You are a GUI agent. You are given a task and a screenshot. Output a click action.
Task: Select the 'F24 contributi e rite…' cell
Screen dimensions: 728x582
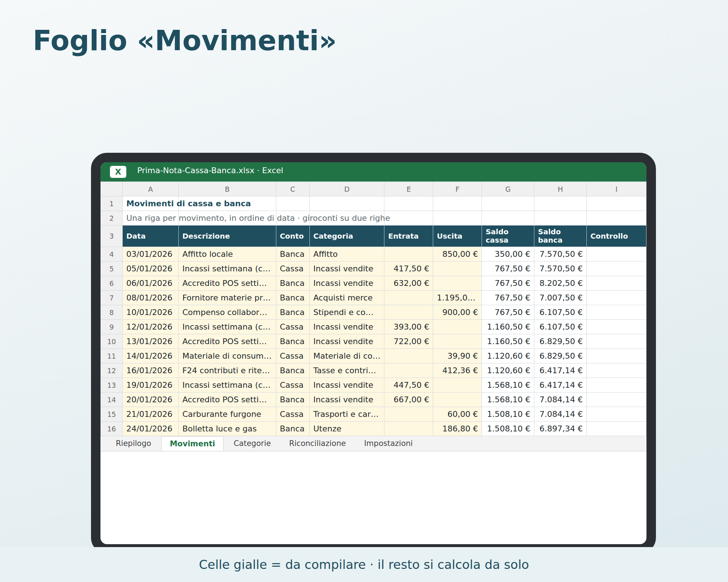[x=227, y=371]
